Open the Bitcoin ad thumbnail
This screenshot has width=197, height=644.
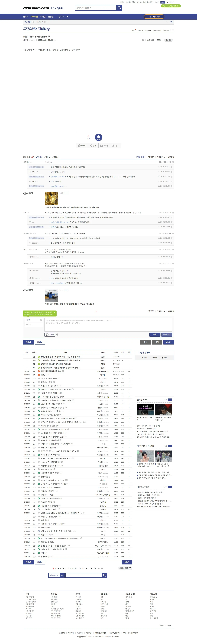click(51, 199)
